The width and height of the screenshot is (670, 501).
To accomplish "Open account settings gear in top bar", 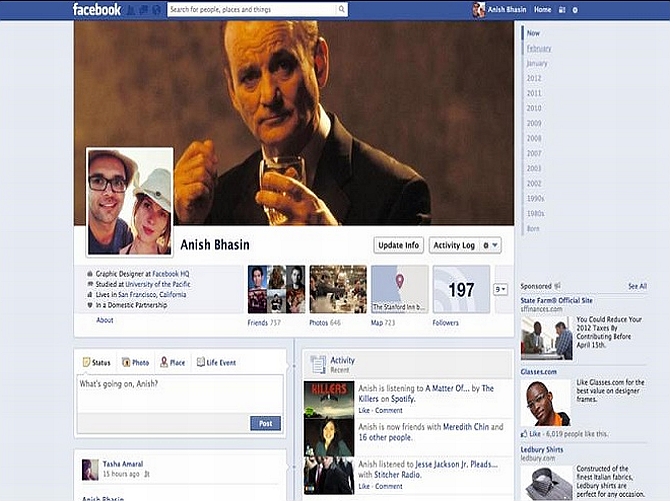I will (575, 10).
